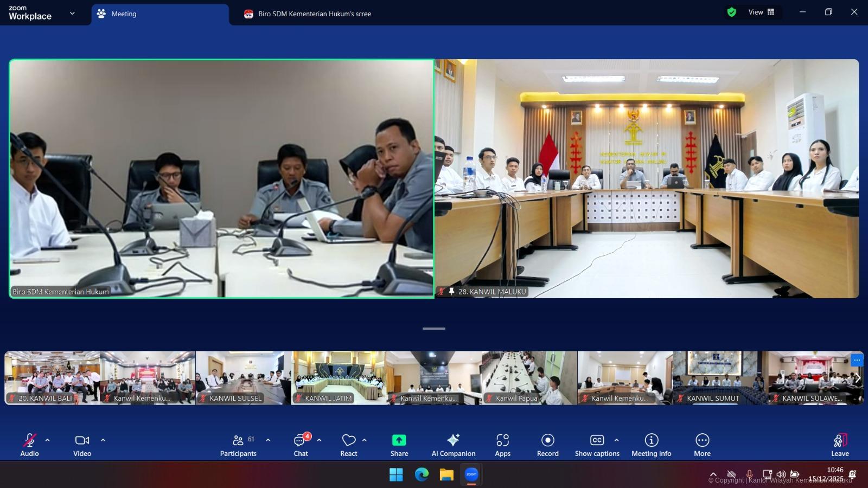Open the Apps panel

click(x=502, y=445)
